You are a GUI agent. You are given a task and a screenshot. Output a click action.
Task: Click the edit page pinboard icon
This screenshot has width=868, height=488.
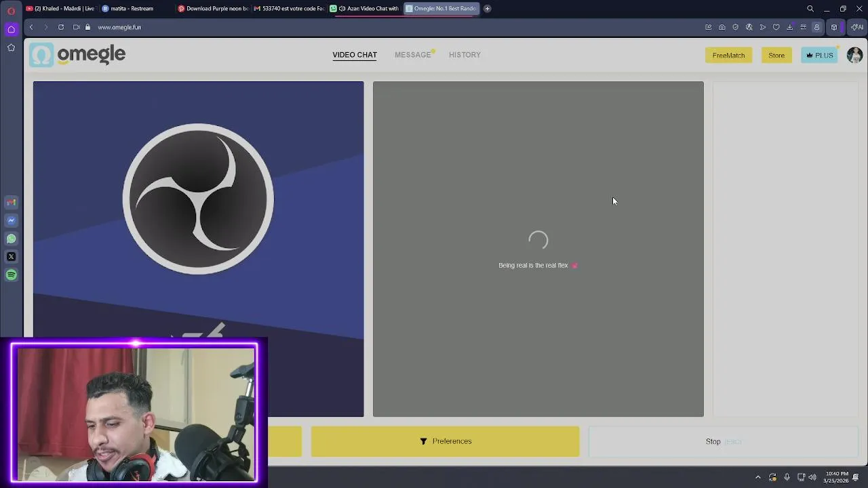coord(709,27)
